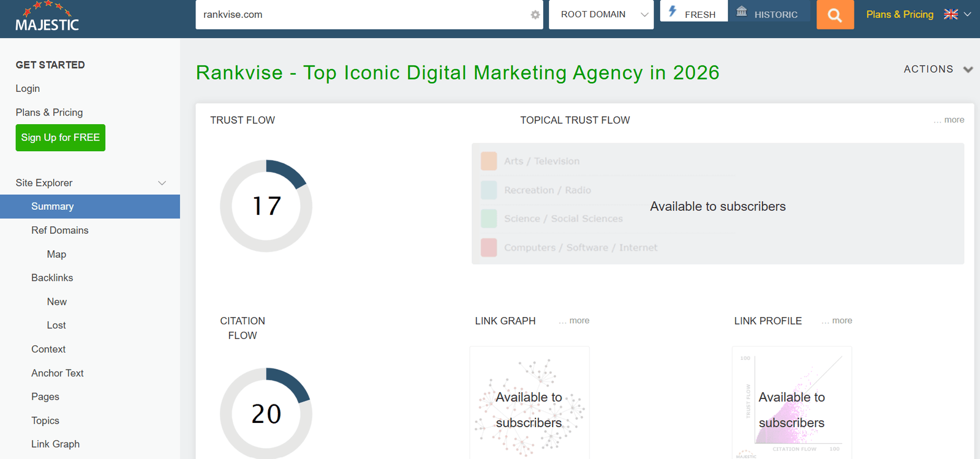Open New backlinks page
980x459 pixels.
click(57, 302)
